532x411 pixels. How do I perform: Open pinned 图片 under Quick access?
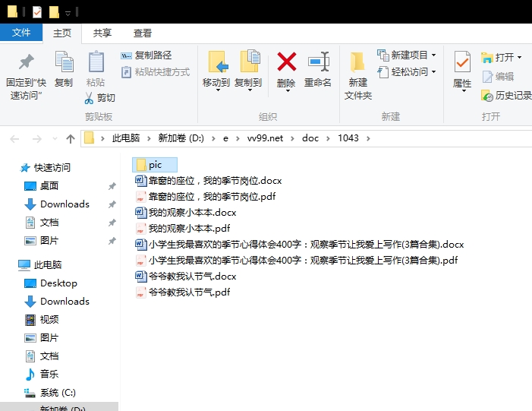[42, 241]
